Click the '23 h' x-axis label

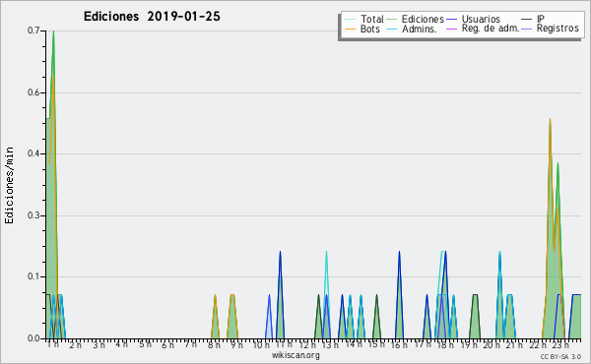560,344
